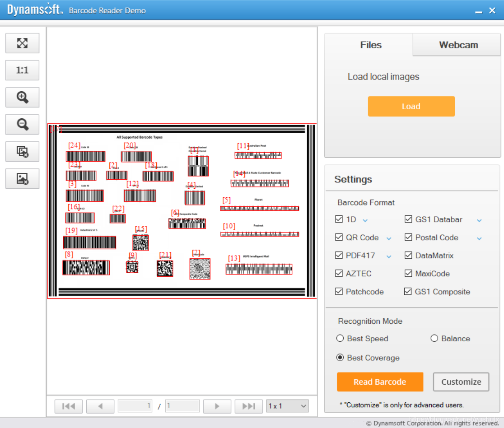Screen dimensions: 504x428
Task: Jump to the last page button
Action: 248,406
